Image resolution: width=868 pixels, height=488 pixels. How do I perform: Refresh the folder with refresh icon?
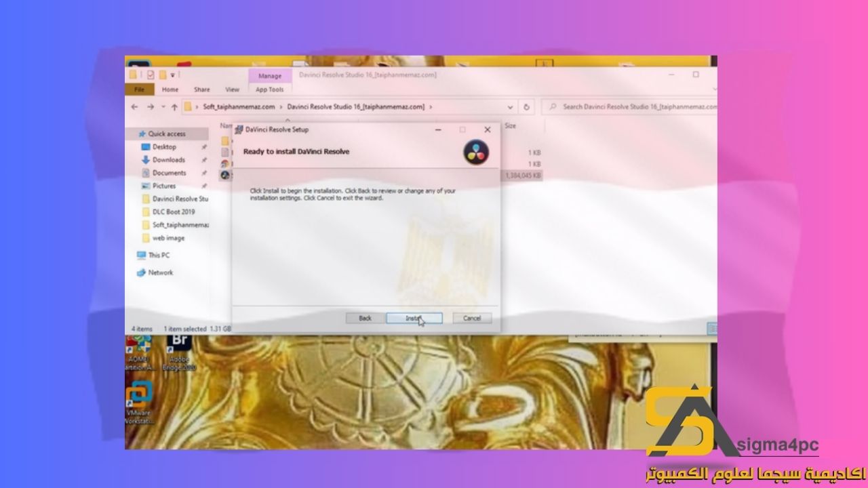tap(527, 107)
